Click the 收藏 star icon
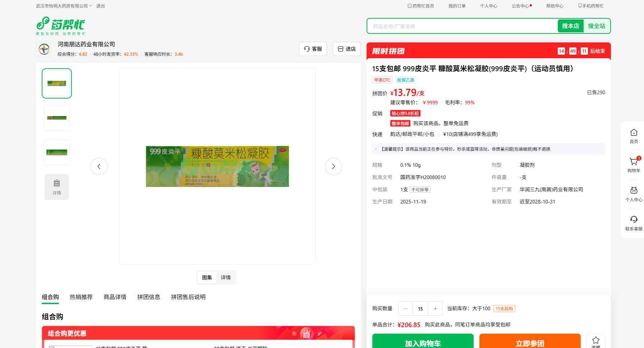Screen dimensions: 644x348 595,341
